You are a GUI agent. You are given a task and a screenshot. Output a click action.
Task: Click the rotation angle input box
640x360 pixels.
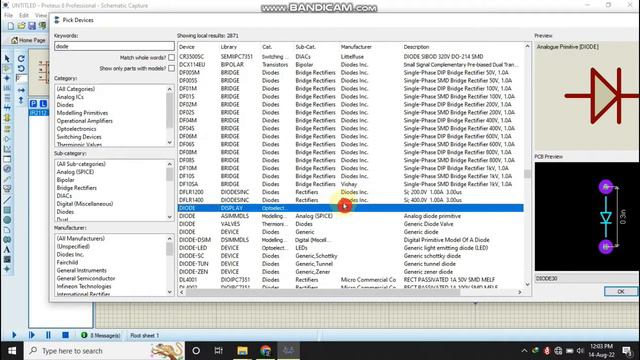(x=22, y=78)
